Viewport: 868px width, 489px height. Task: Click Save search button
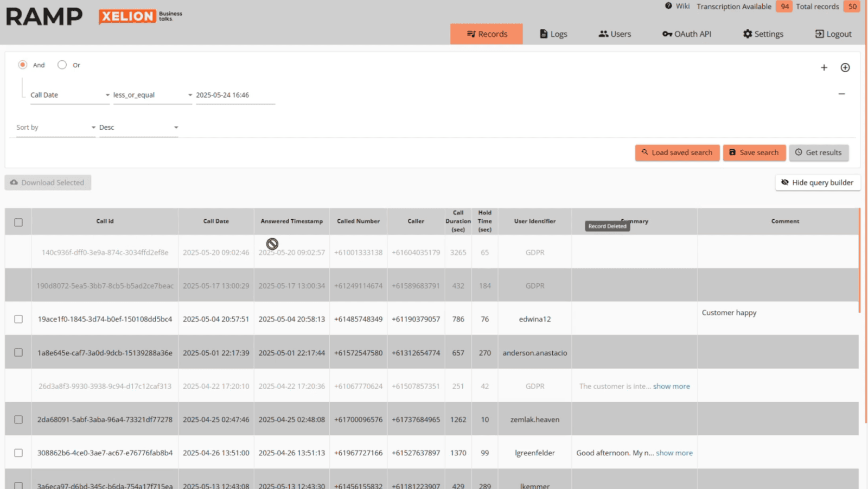(754, 153)
